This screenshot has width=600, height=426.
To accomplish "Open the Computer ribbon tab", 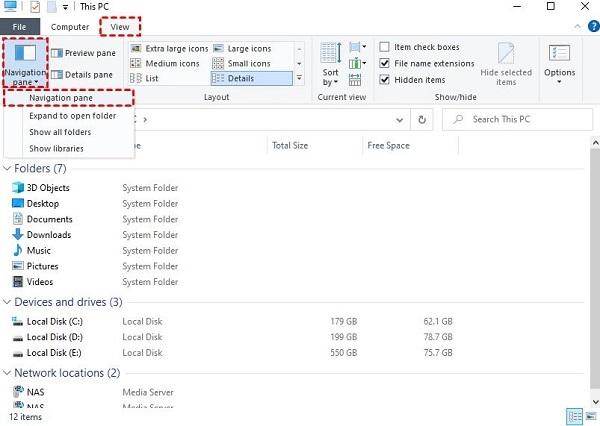I will [x=70, y=27].
